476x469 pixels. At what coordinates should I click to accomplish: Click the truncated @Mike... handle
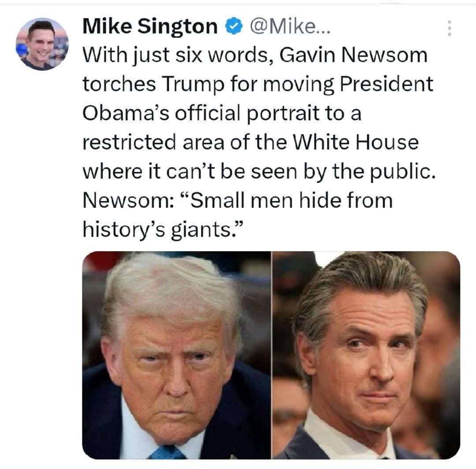click(x=290, y=27)
